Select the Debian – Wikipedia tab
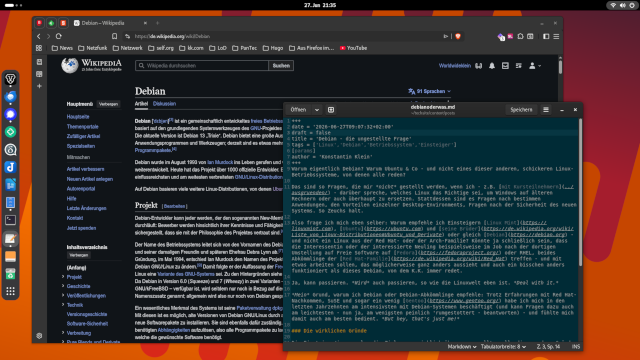640x360 pixels. (110, 23)
